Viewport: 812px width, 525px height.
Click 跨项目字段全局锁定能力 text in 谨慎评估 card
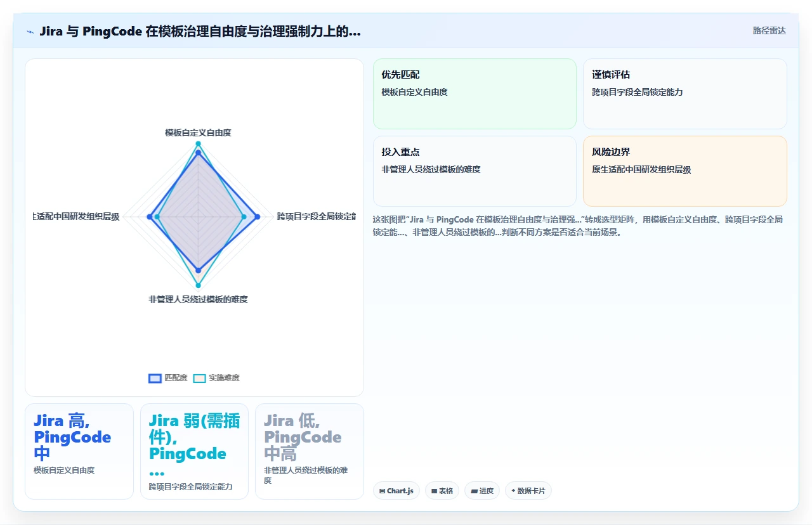(x=638, y=92)
